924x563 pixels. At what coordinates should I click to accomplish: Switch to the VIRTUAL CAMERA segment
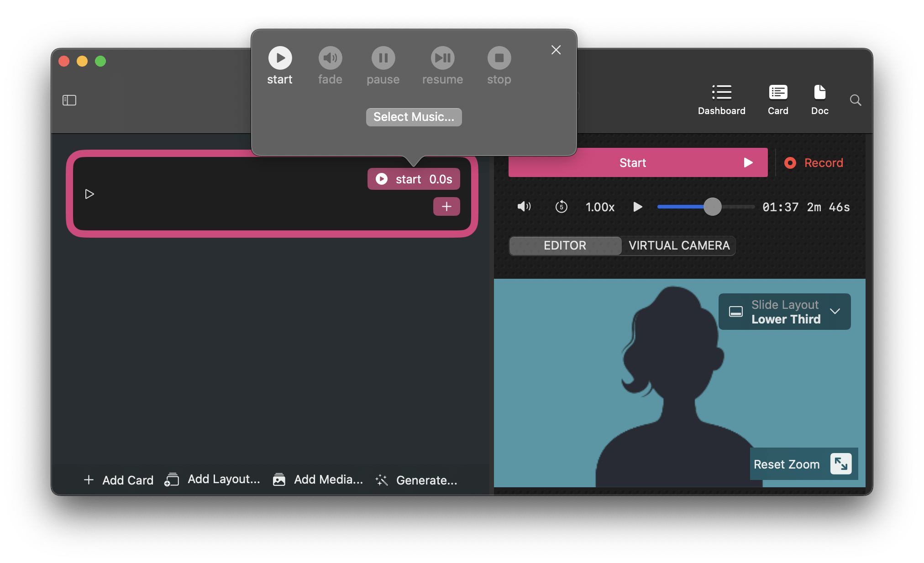(x=679, y=245)
